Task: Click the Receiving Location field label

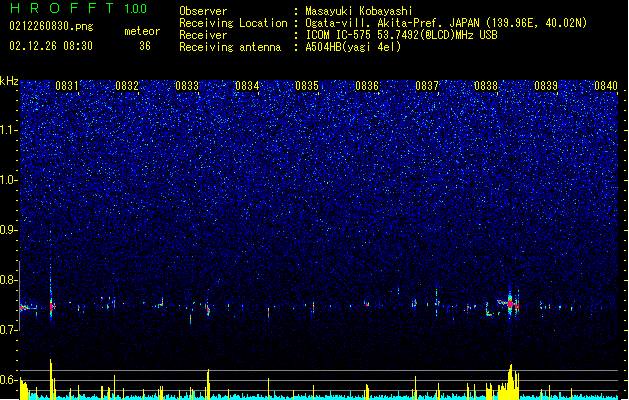Action: pos(233,23)
